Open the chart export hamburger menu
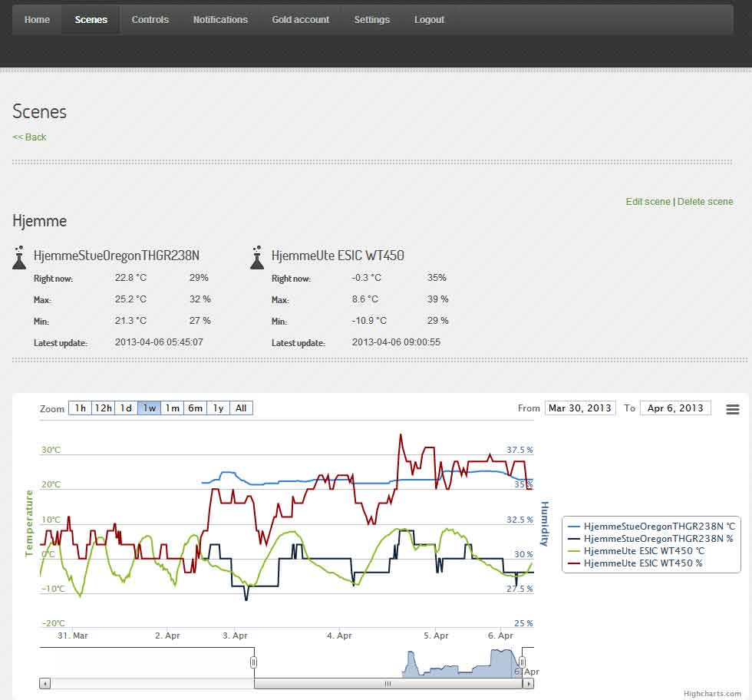This screenshot has width=752, height=700. coord(732,409)
